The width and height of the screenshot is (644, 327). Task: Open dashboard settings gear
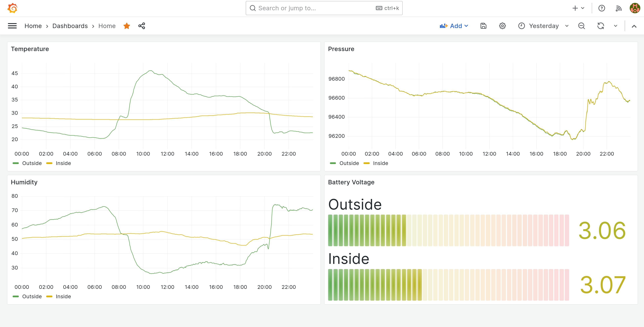[502, 26]
